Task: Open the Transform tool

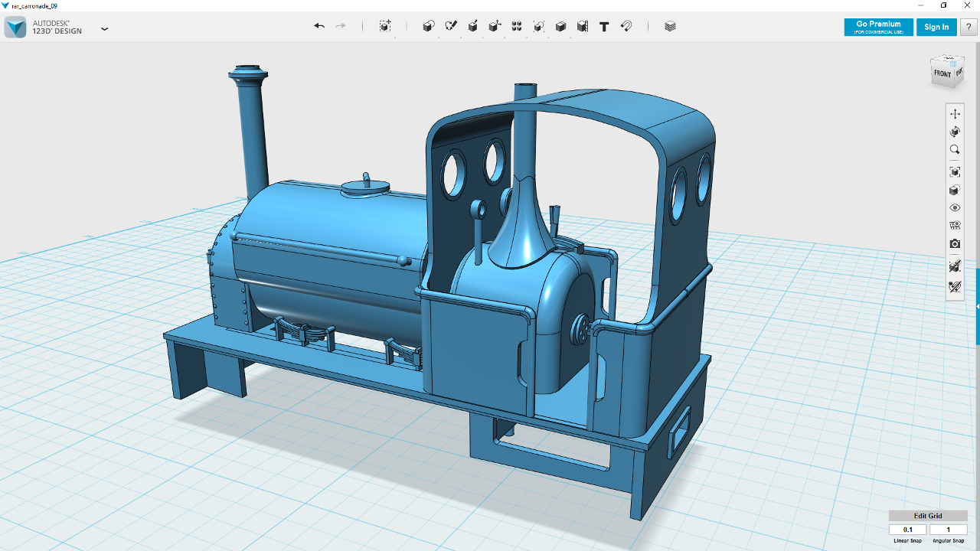Action: (385, 26)
